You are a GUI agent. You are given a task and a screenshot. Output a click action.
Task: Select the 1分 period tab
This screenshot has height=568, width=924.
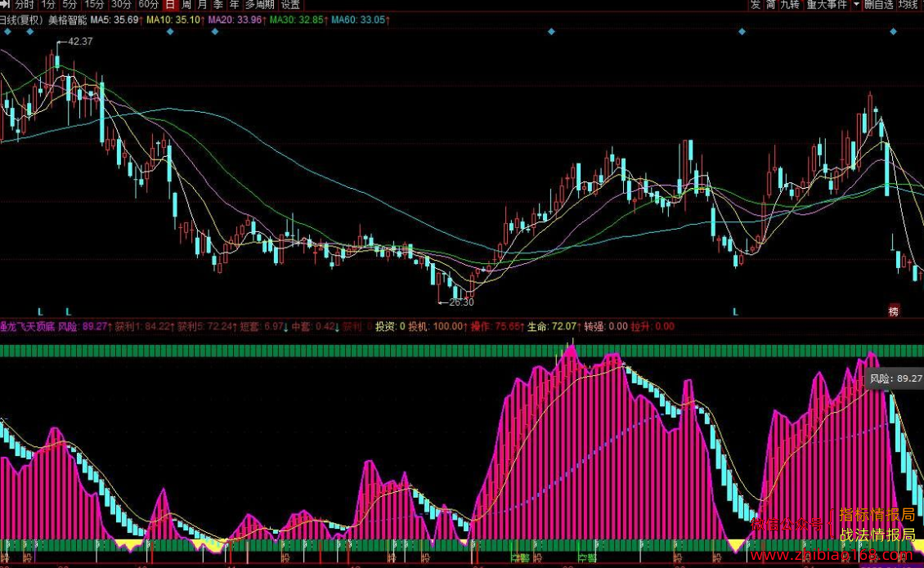[48, 5]
